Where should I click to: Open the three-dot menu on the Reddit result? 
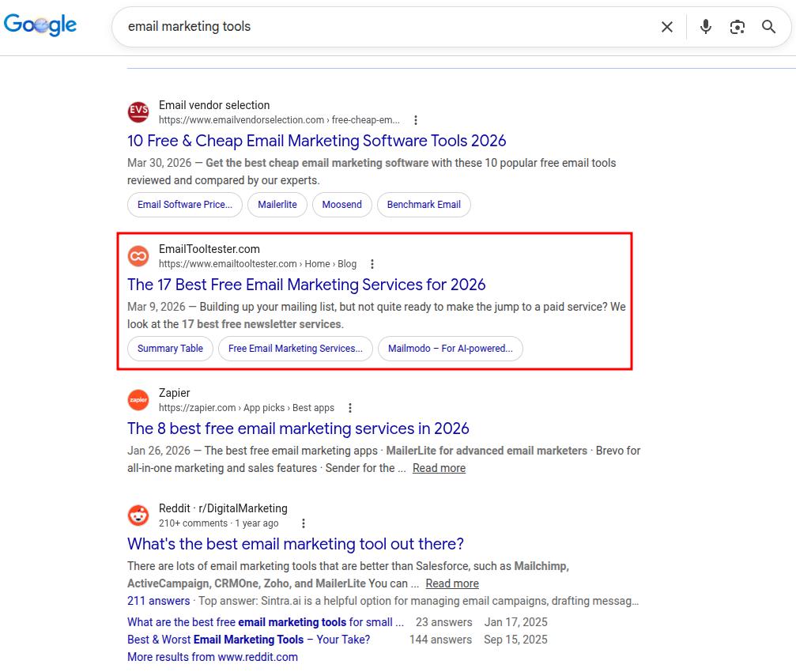(x=303, y=523)
